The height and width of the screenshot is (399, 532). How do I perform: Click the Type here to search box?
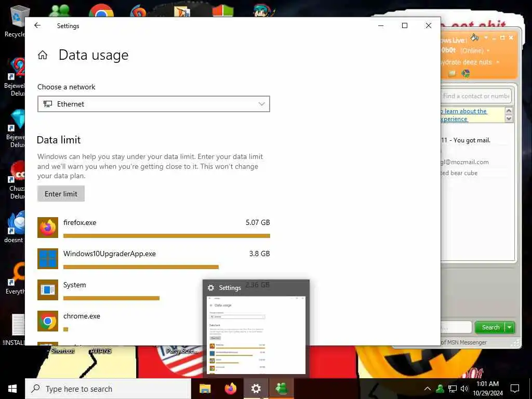(108, 389)
